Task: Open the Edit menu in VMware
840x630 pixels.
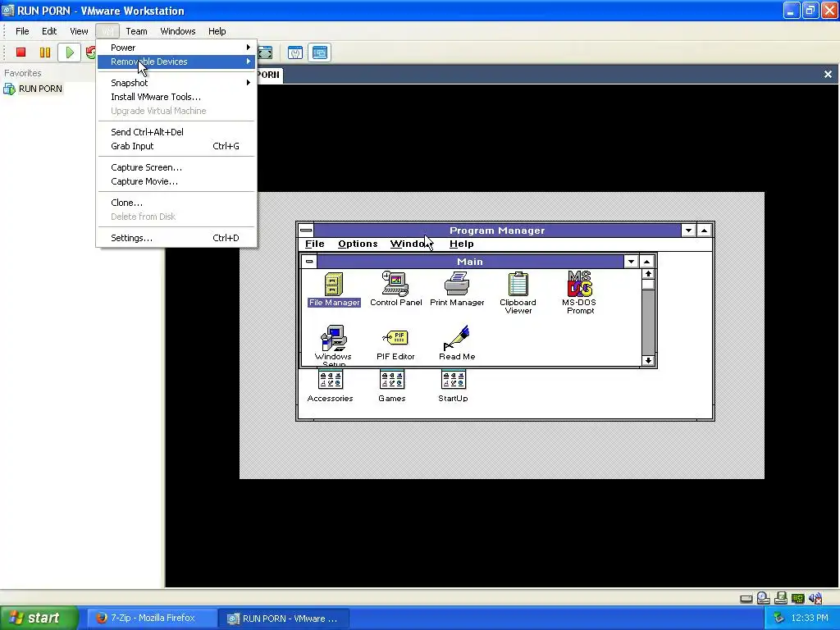Action: [49, 31]
